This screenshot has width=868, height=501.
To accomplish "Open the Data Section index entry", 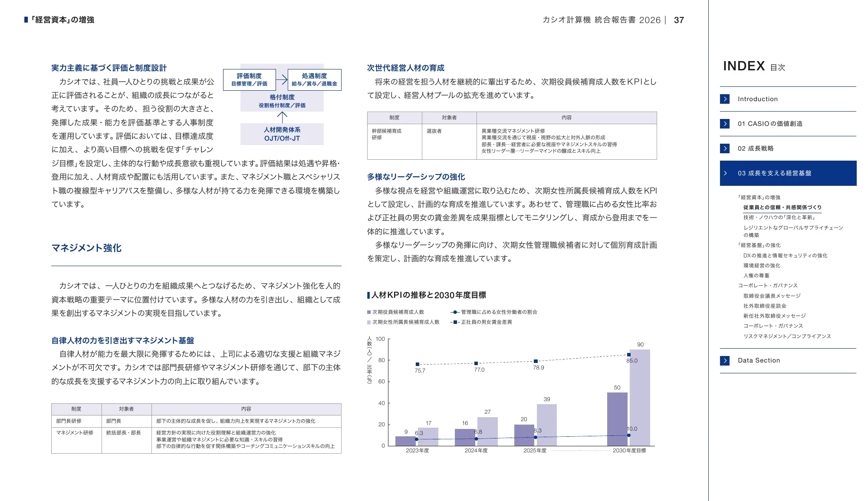I will pyautogui.click(x=759, y=360).
